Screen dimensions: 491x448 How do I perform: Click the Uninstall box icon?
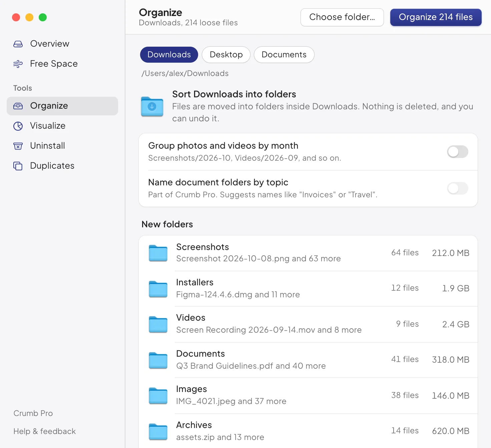(18, 146)
